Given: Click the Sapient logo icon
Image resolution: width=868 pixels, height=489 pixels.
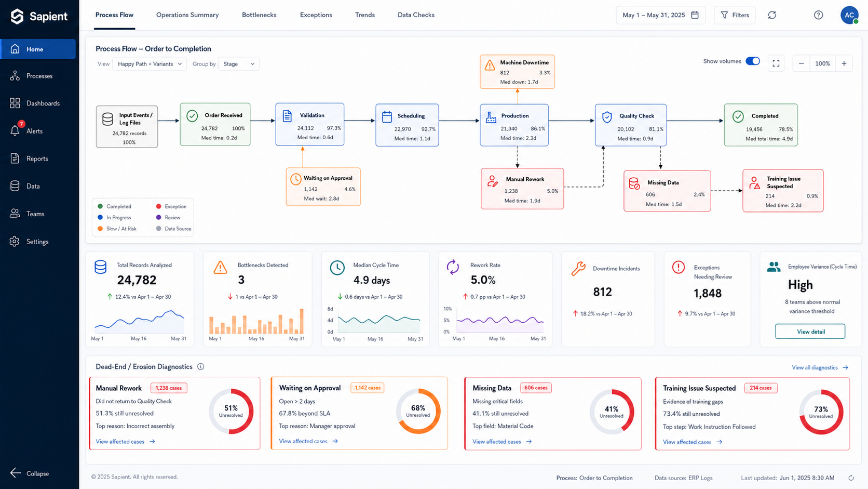Looking at the screenshot, I should click(17, 16).
